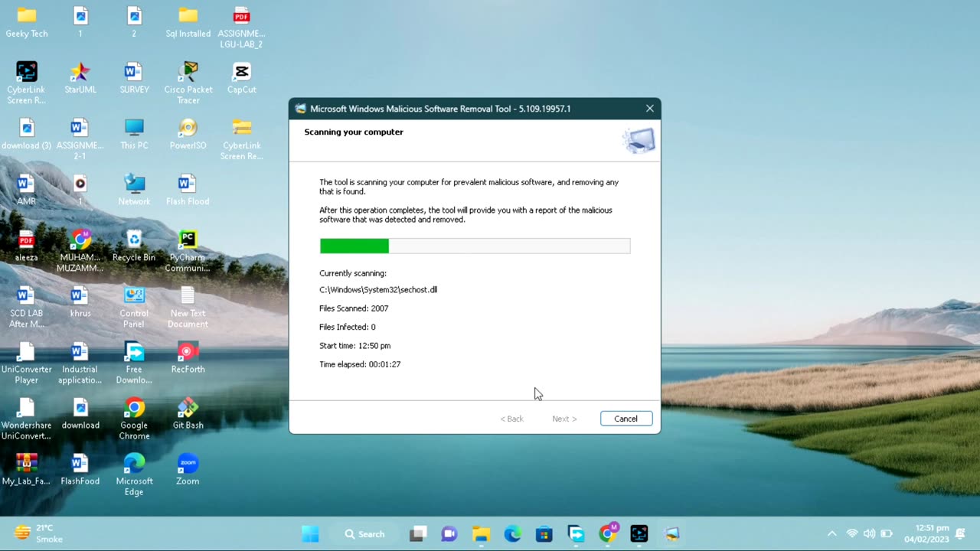
Task: Open Microsoft Store on the taskbar
Action: point(544,534)
